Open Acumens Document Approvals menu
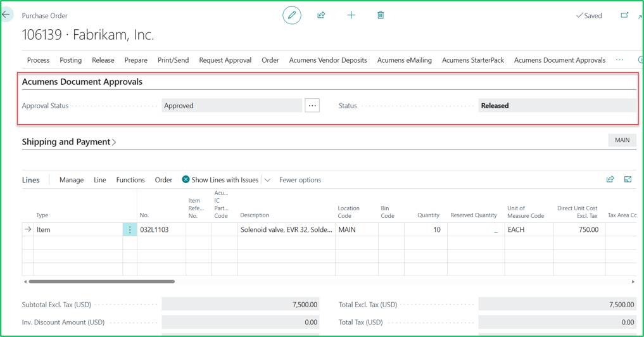 click(x=560, y=60)
